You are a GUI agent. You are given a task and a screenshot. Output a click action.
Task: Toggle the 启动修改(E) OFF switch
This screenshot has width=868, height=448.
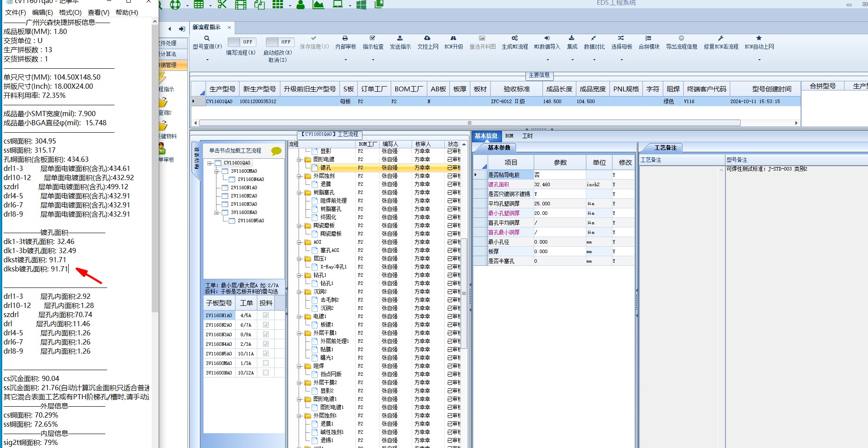(x=280, y=42)
